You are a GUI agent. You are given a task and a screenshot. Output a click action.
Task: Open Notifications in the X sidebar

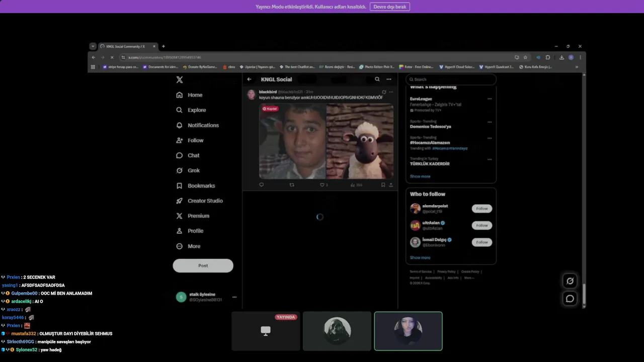[197, 125]
